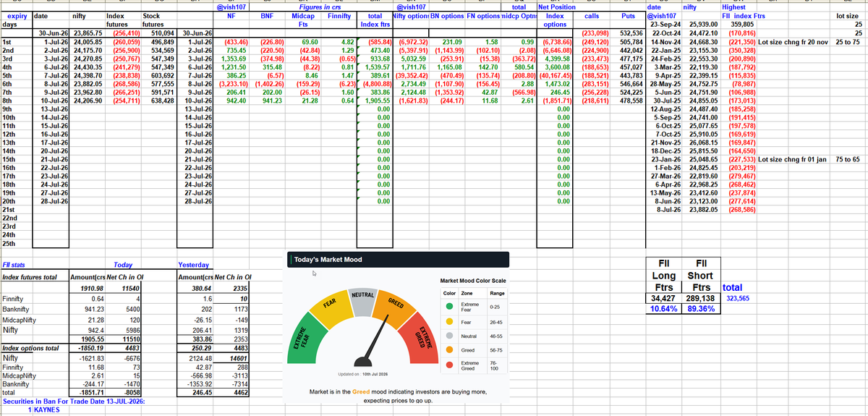868x416 pixels.
Task: Select 'Lot size chng fr 01 jan' note
Action: tap(793, 158)
